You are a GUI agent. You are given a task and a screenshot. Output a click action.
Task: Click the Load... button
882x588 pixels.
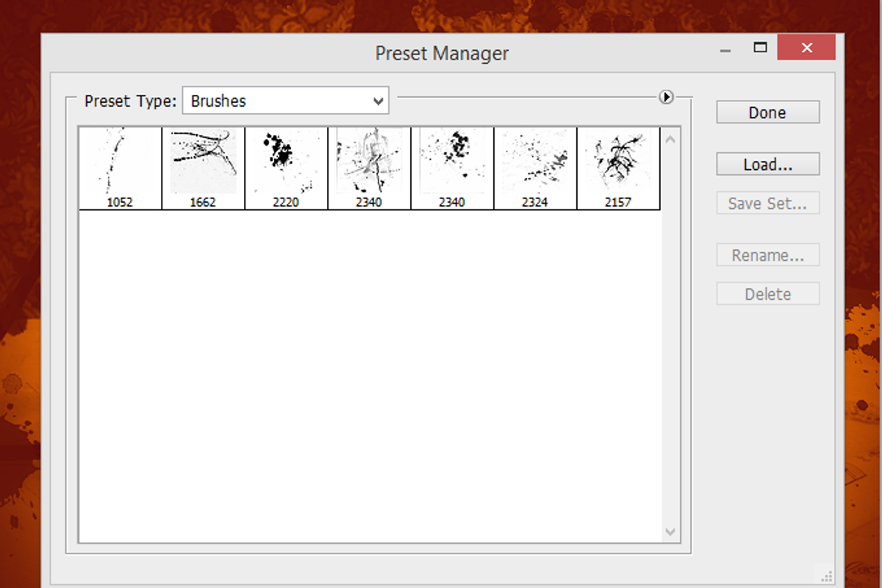(767, 164)
